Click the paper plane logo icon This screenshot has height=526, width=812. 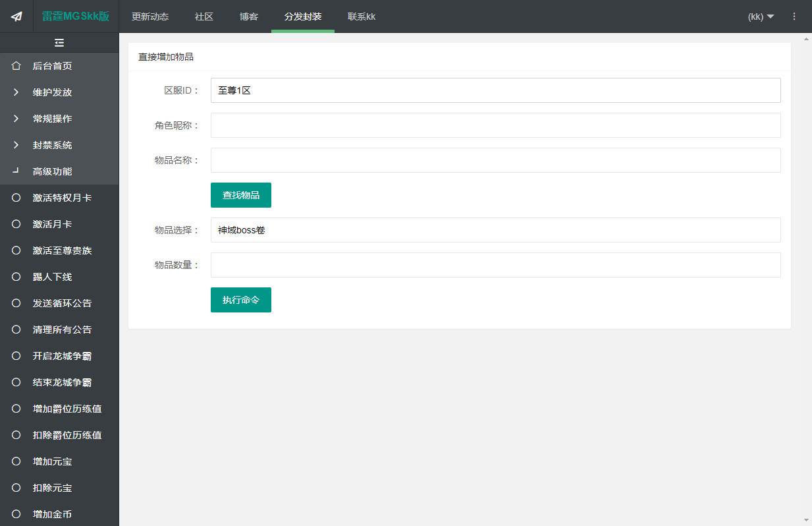[x=16, y=16]
